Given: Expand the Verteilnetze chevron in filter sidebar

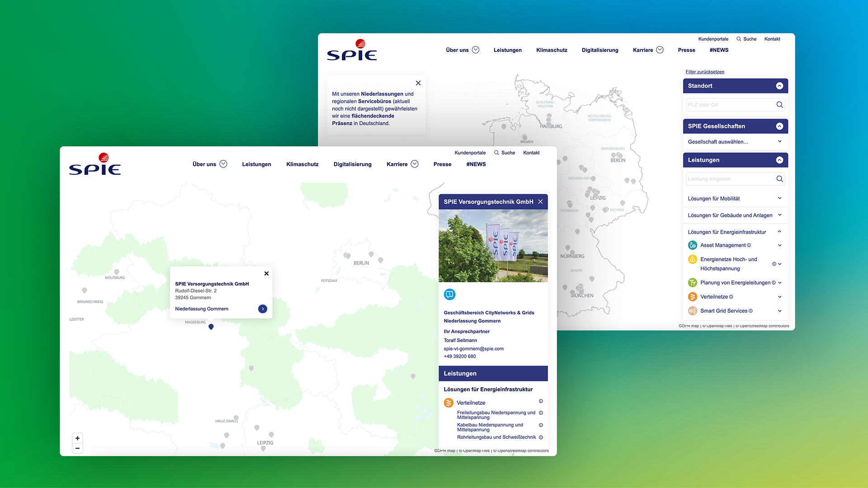Looking at the screenshot, I should [x=780, y=297].
